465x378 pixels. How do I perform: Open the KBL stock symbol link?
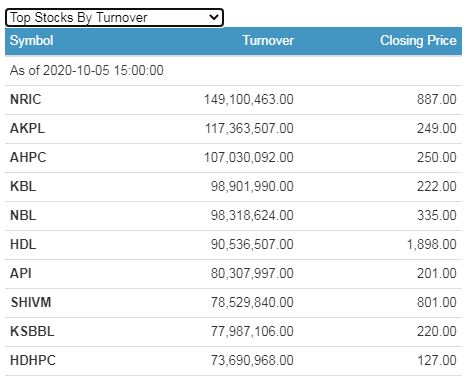point(23,186)
